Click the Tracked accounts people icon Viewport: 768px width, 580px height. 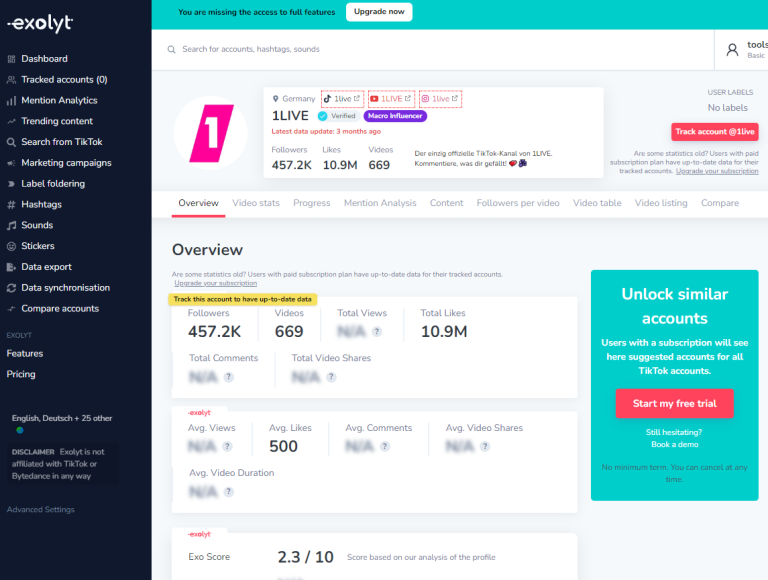(x=11, y=80)
